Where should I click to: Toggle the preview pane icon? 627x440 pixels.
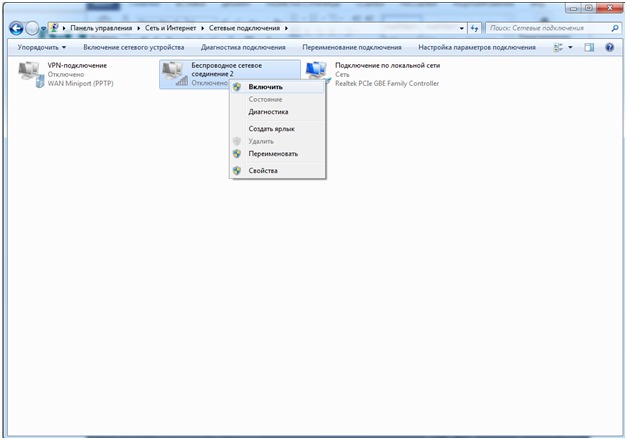pyautogui.click(x=590, y=47)
